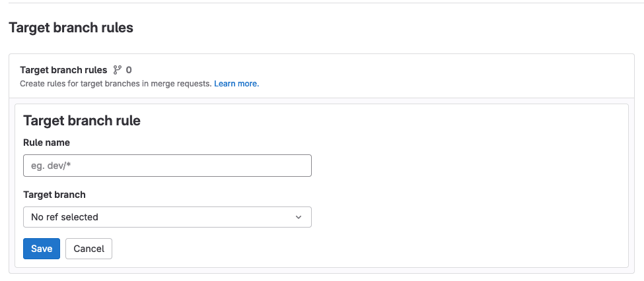Click the blue Save button label

(x=42, y=249)
